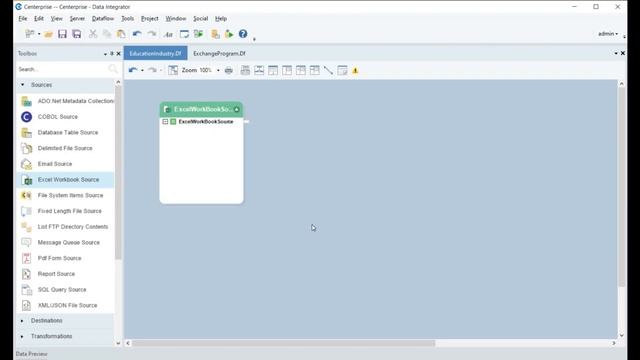Open the Edit menu
This screenshot has width=640, height=360.
pyautogui.click(x=39, y=18)
